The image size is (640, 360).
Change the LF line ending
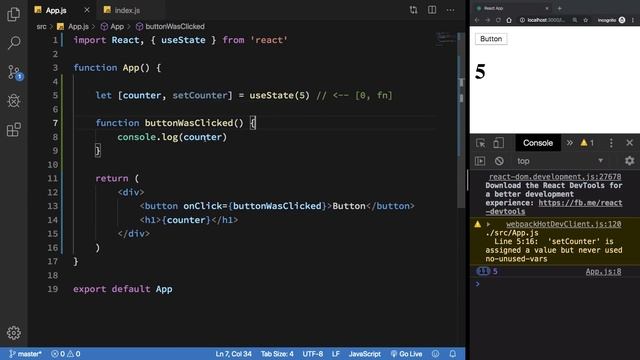[336, 354]
